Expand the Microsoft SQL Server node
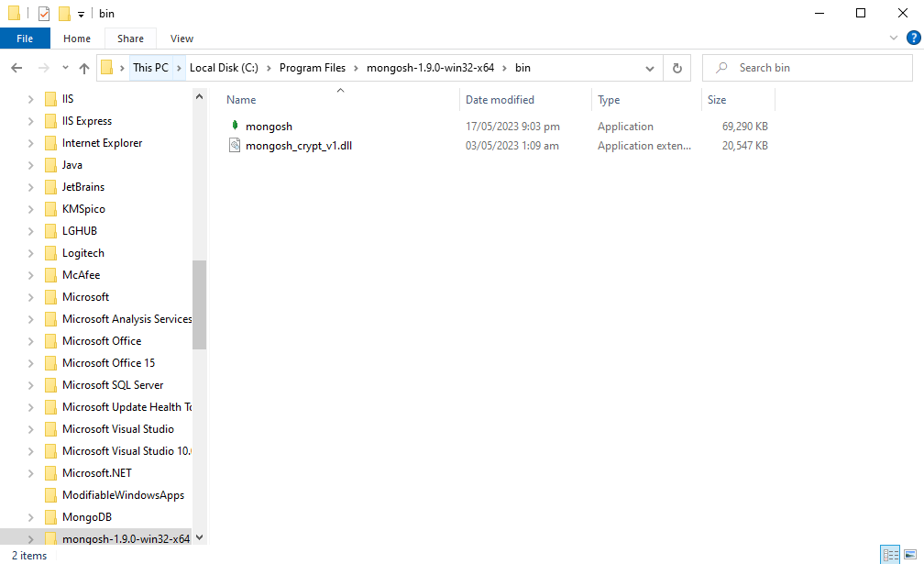This screenshot has width=924, height=564. click(30, 385)
